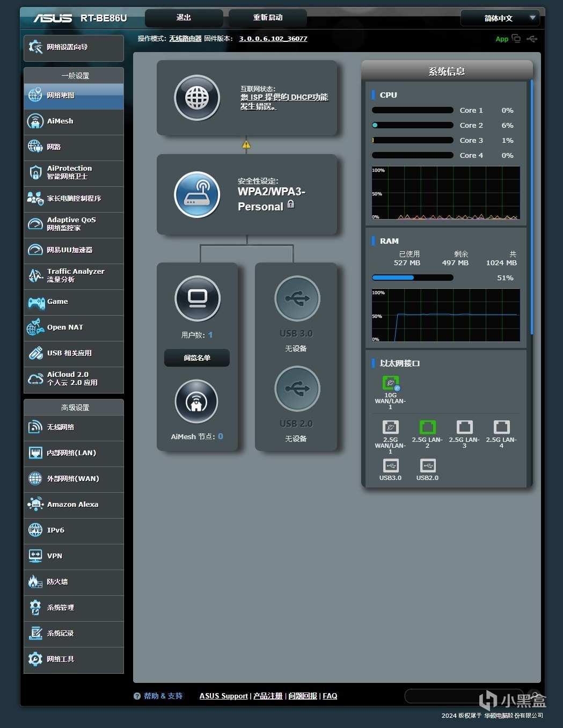Click the USB 相关应用 icon

35,353
